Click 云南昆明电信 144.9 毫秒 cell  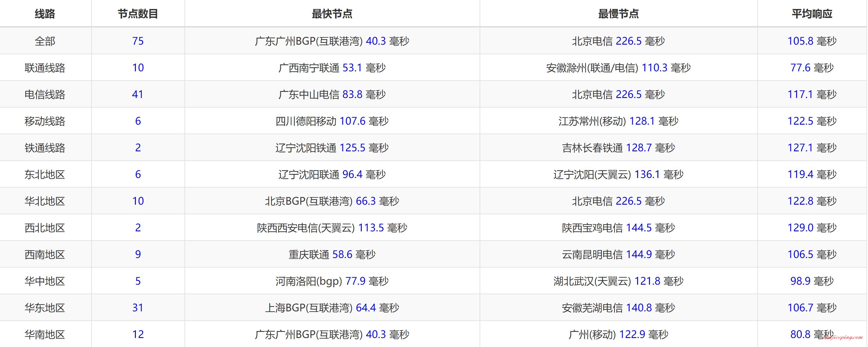618,254
